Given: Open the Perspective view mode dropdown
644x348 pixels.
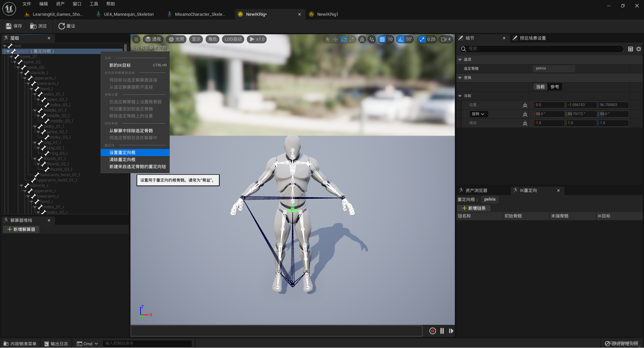Looking at the screenshot, I should tap(153, 39).
